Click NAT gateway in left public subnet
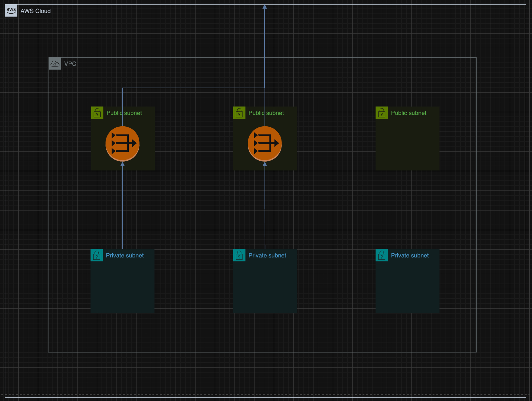 [122, 144]
